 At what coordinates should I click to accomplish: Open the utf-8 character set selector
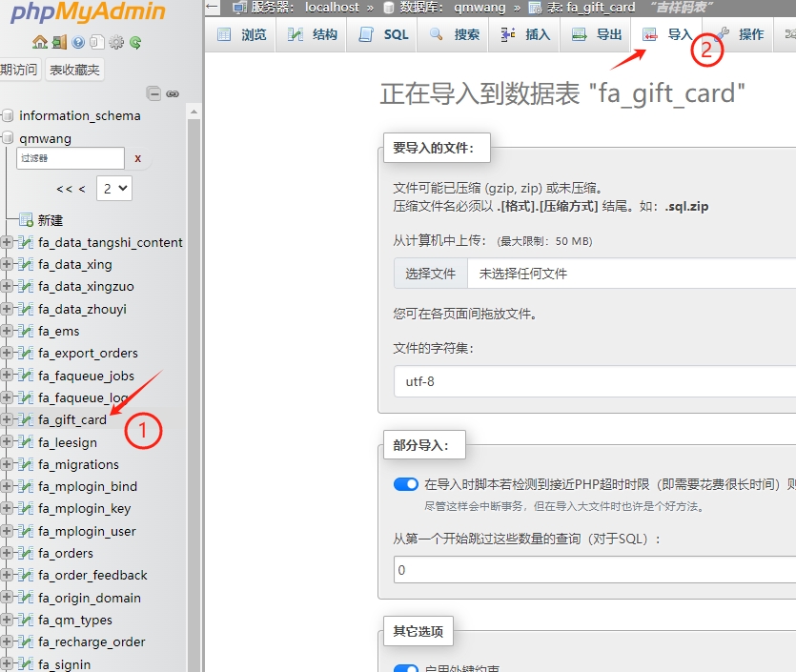click(x=595, y=381)
